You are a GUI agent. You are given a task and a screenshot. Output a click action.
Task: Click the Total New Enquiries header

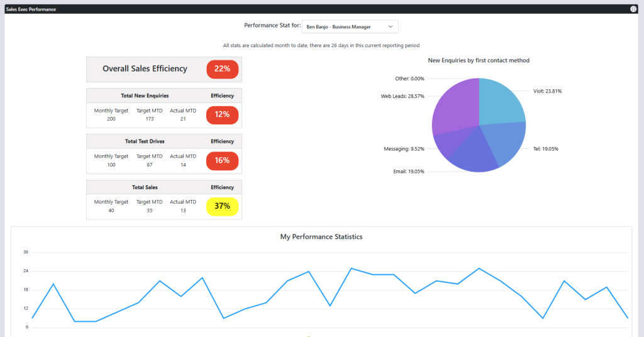pyautogui.click(x=145, y=96)
